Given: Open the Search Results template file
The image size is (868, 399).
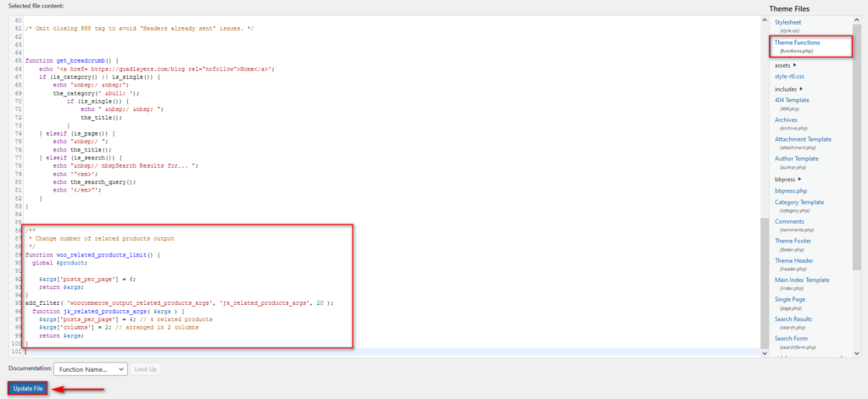Looking at the screenshot, I should [x=793, y=319].
